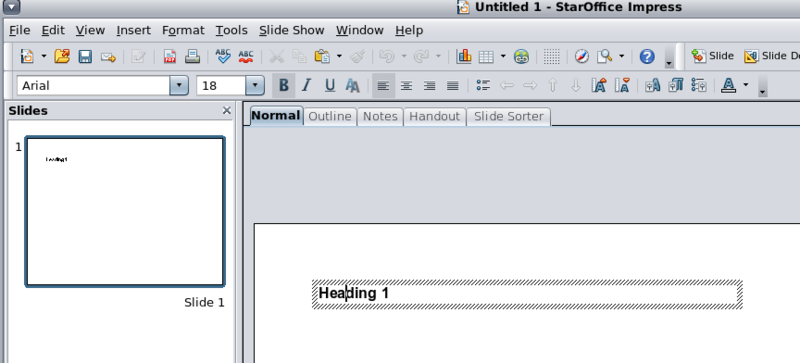The height and width of the screenshot is (363, 800).
Task: Open the Format menu
Action: pyautogui.click(x=183, y=30)
